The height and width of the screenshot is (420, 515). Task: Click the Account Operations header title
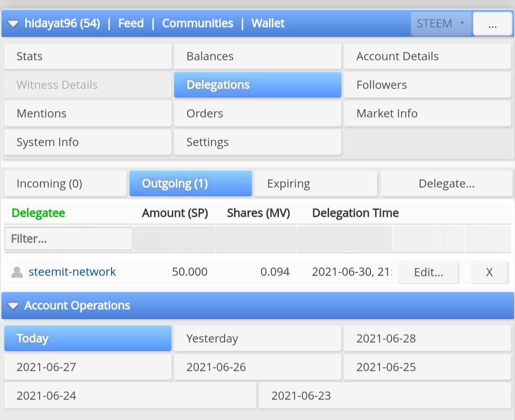tap(77, 306)
